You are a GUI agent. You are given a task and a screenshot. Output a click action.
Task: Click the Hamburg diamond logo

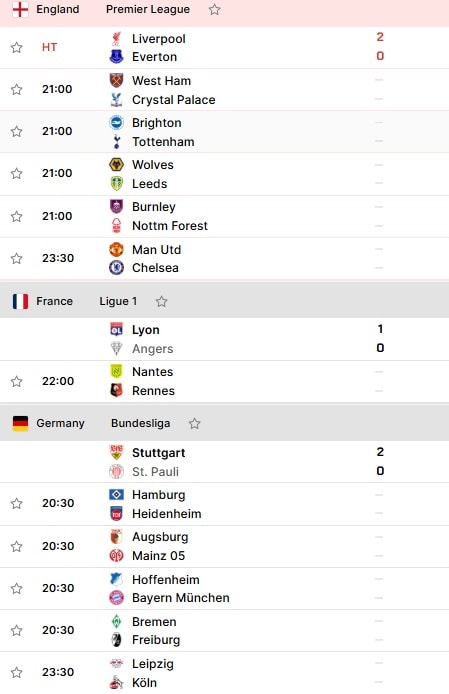[x=116, y=494]
